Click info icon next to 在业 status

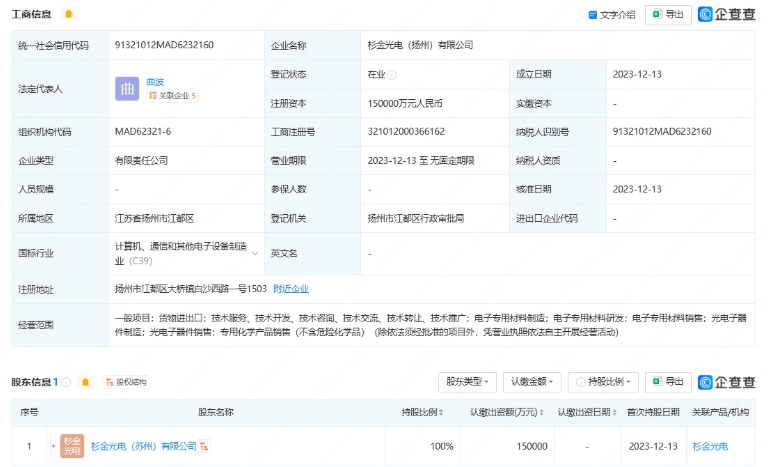pos(392,75)
